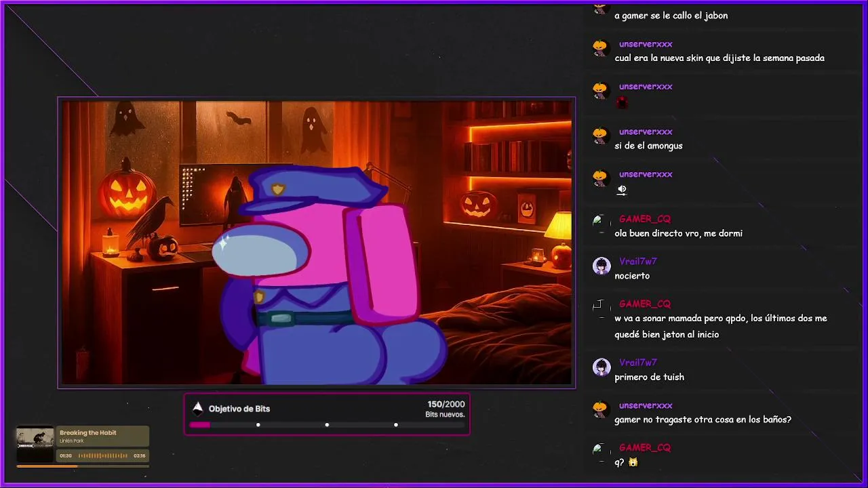Screen dimensions: 868x488
Task: Click the pumpkin avatar next to the red emote message
Action: pos(600,90)
